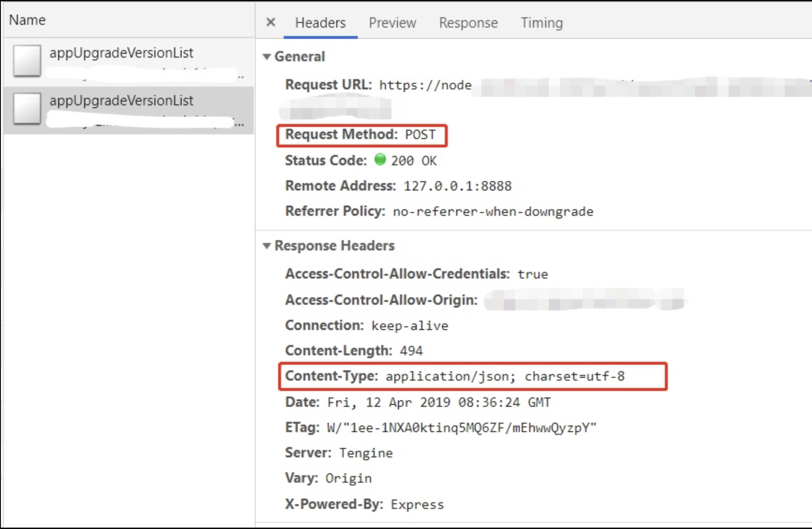
Task: Click the Request URL value https://node
Action: (425, 85)
